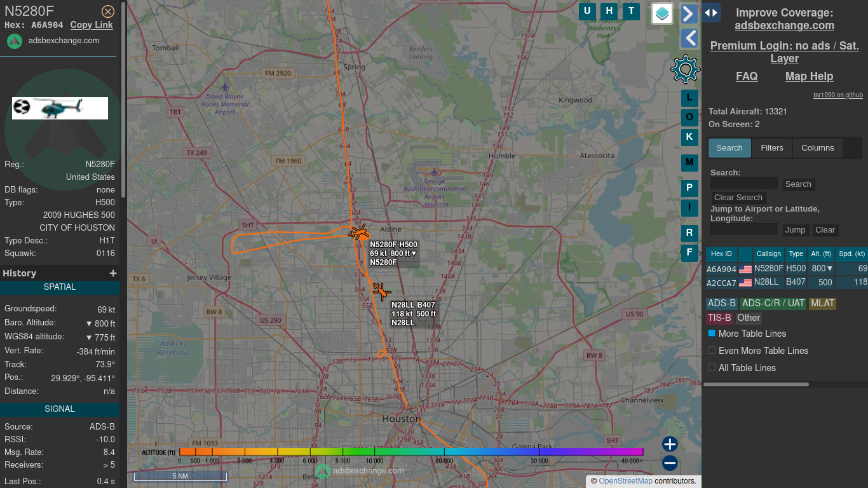The image size is (868, 488).
Task: View the N5280F helicopter photo thumbnail
Action: click(60, 108)
